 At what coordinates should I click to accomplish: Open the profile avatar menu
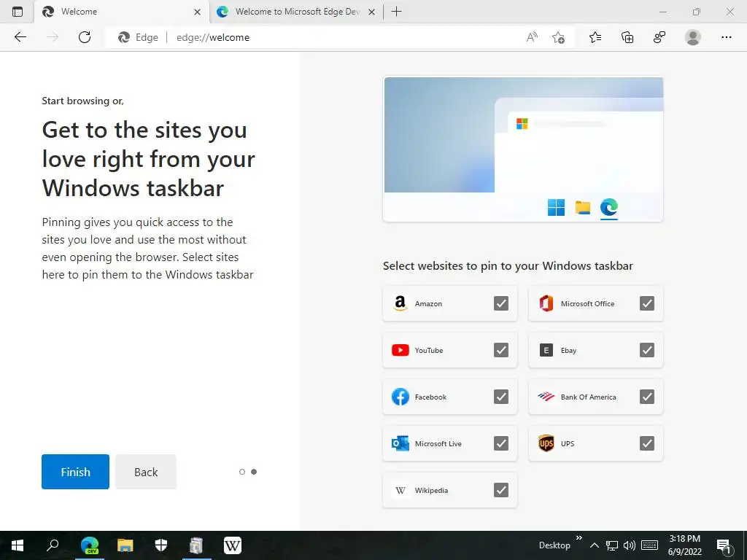pos(693,37)
